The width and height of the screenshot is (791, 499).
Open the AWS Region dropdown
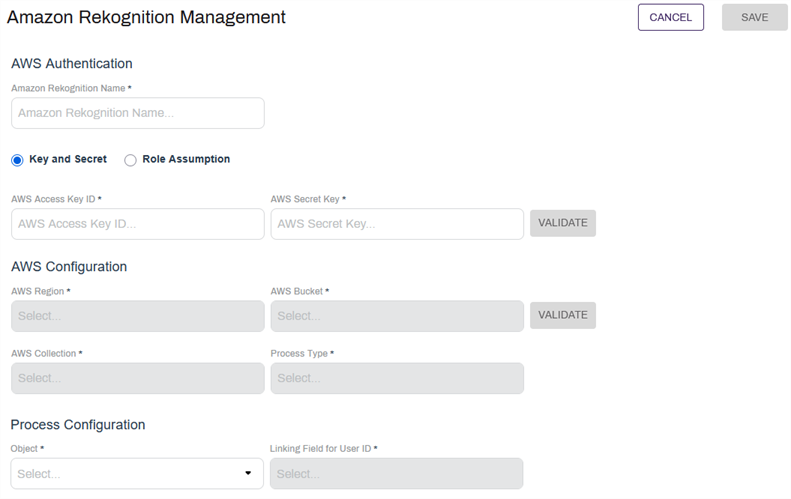(138, 316)
